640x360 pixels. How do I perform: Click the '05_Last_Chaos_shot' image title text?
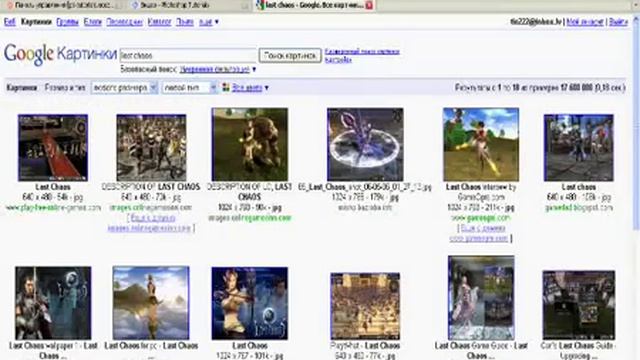point(365,187)
